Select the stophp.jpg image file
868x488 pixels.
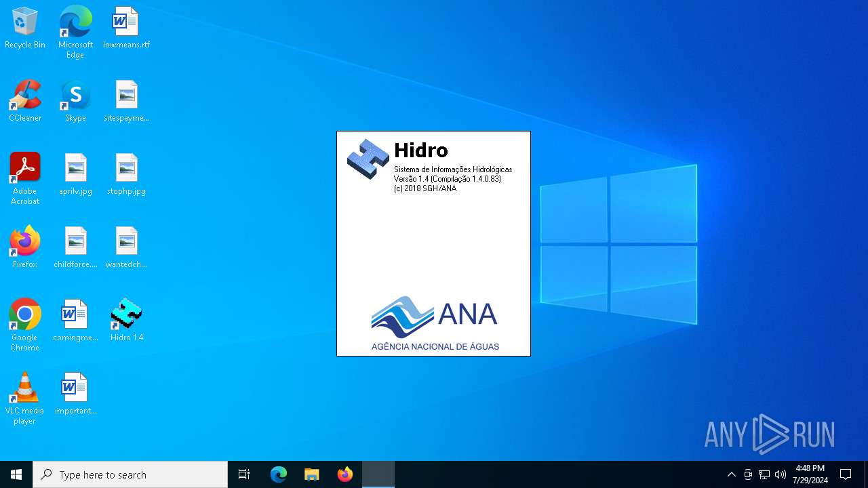[126, 174]
